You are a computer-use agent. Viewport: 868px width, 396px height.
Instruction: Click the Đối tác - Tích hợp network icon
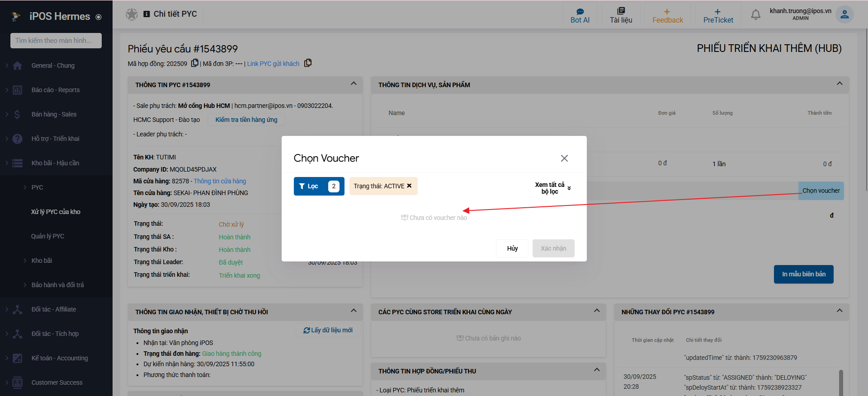click(18, 334)
